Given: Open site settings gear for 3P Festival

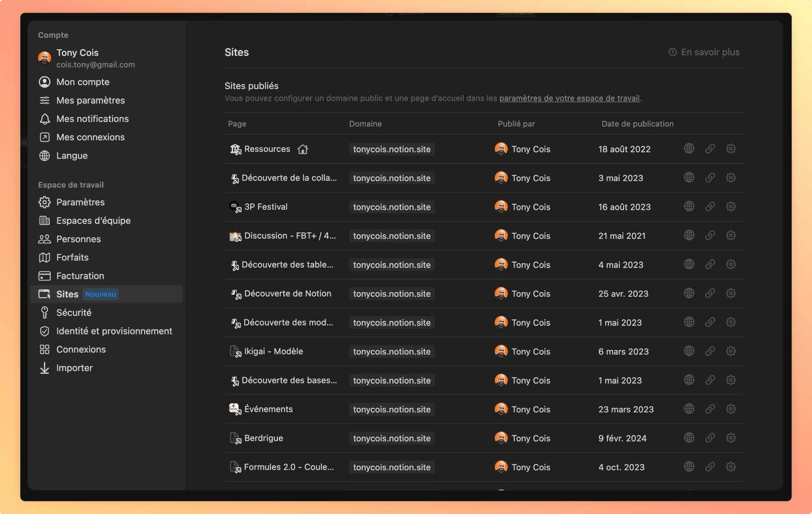Looking at the screenshot, I should pos(731,206).
